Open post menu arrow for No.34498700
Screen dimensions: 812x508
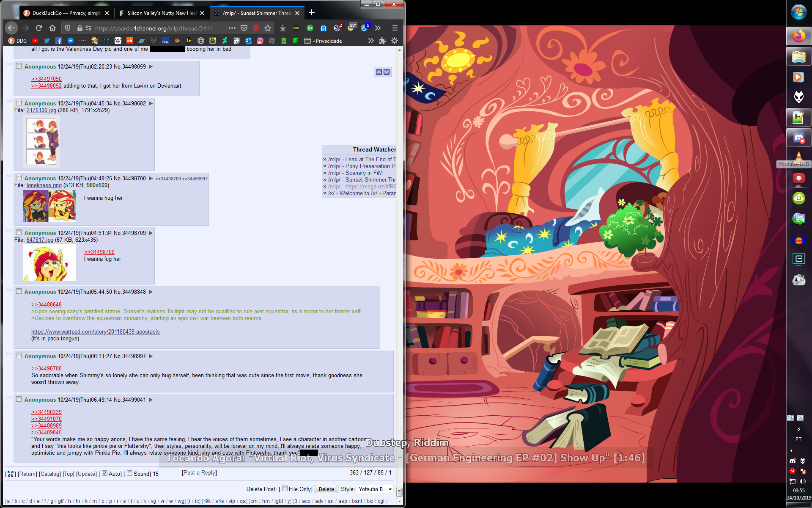tap(151, 178)
